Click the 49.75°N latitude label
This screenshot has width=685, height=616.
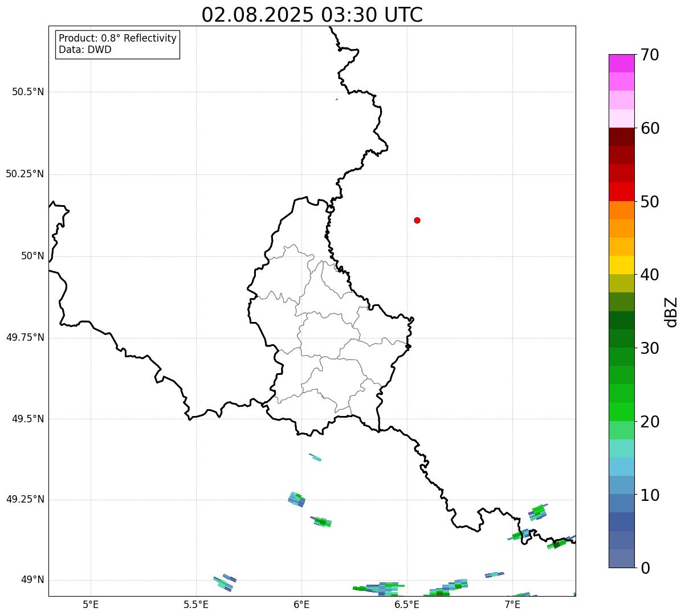click(x=25, y=337)
